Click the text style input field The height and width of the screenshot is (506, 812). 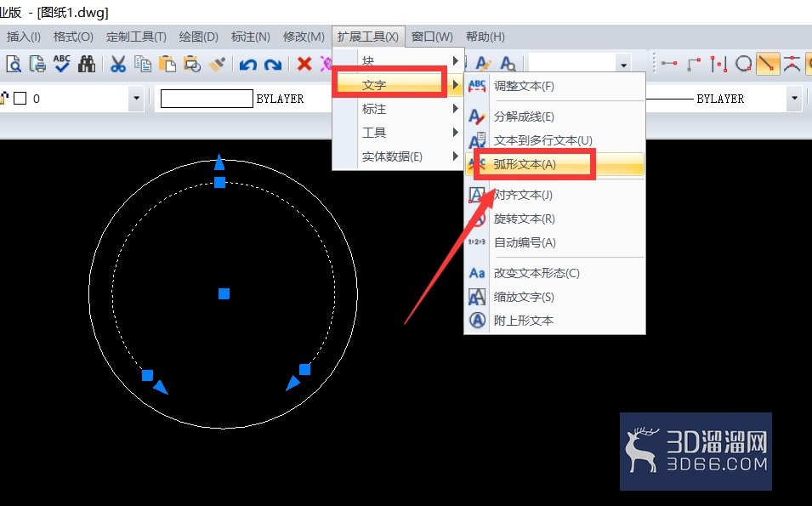(x=571, y=65)
